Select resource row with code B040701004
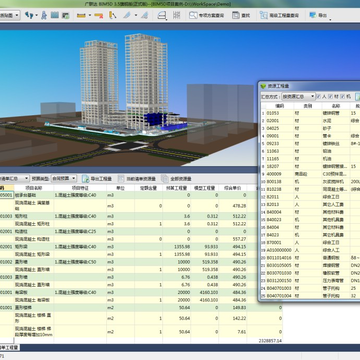This screenshot has width=360, height=360. click(x=310, y=296)
